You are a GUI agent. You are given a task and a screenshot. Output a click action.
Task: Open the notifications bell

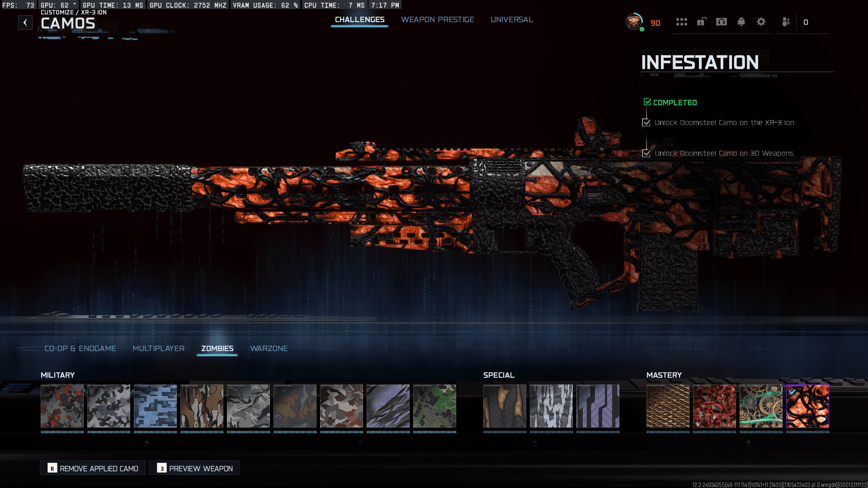pyautogui.click(x=741, y=22)
